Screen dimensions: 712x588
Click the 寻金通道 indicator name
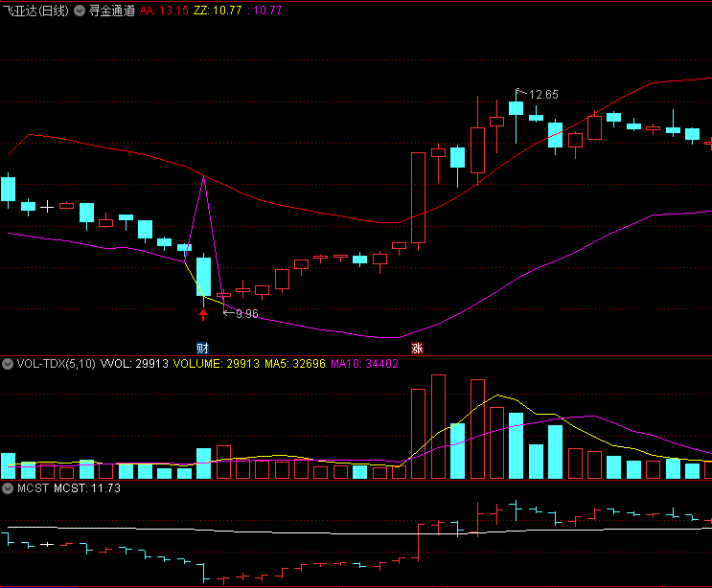pos(112,11)
